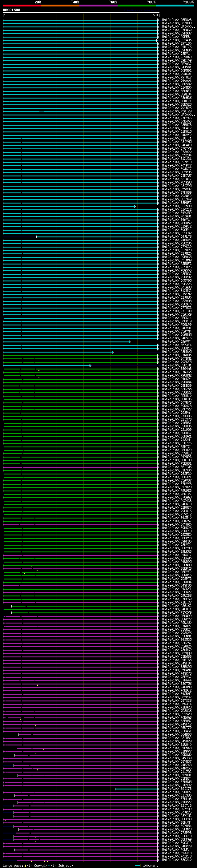Click the short alignment bar for UniRef100_A8MR05
This screenshot has height=868, width=197.
[x=58, y=352]
